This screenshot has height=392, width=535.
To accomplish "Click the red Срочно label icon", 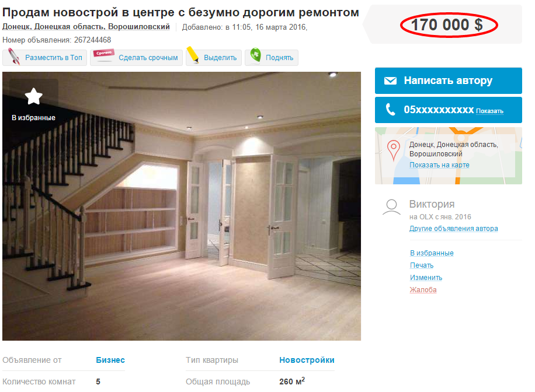I will tap(104, 54).
